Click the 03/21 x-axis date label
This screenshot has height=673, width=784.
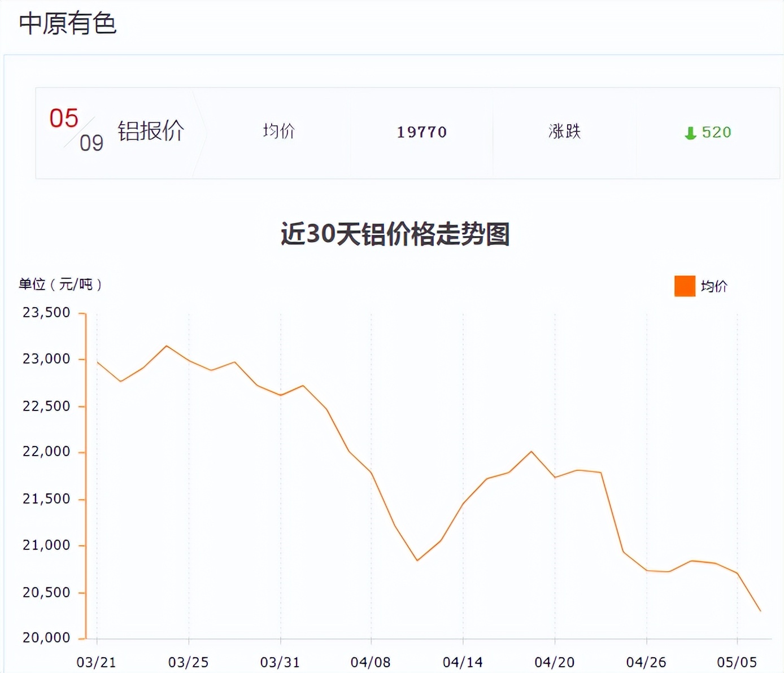tap(97, 662)
